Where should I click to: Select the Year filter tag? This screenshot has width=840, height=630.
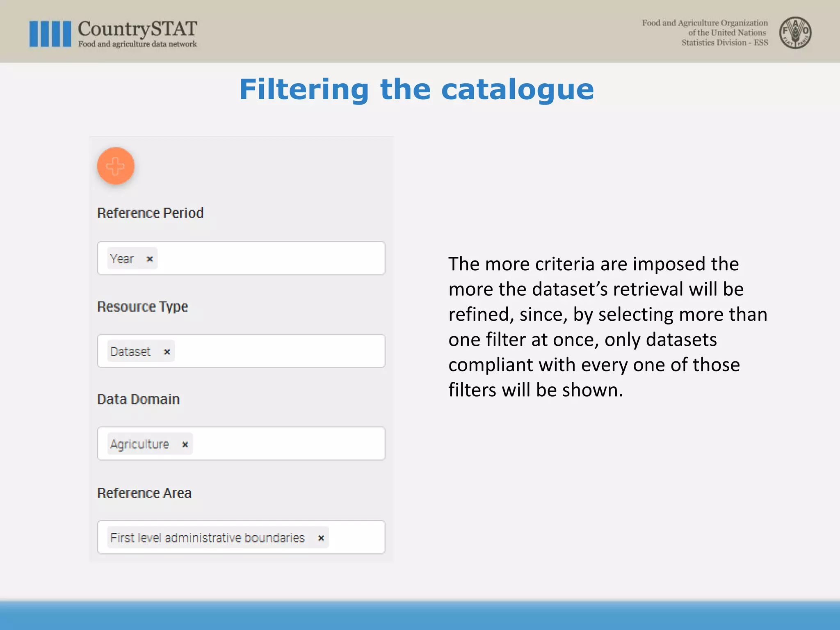tap(122, 259)
